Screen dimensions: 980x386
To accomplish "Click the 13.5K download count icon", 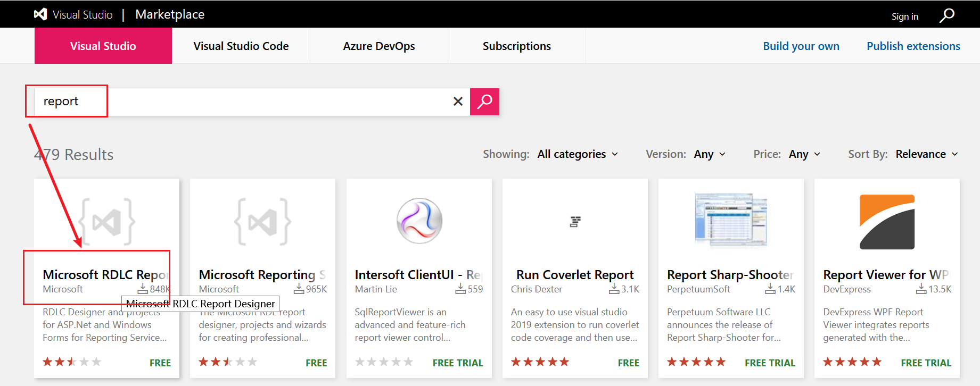I will click(x=921, y=289).
